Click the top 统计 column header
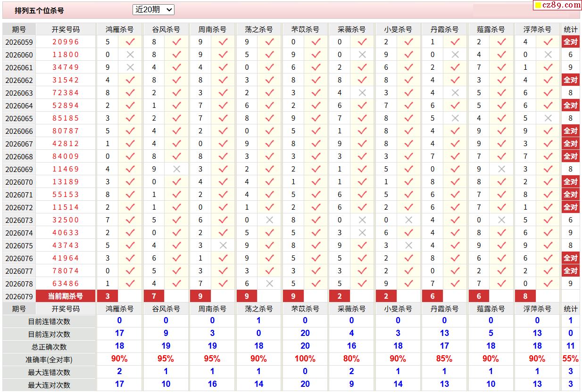Viewport: 582px width, 392px height. (571, 29)
